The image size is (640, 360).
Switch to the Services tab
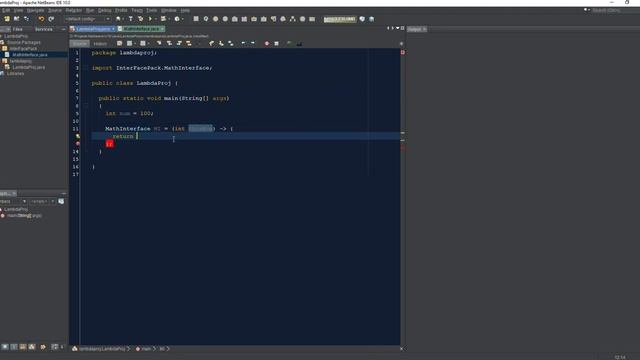[x=44, y=29]
